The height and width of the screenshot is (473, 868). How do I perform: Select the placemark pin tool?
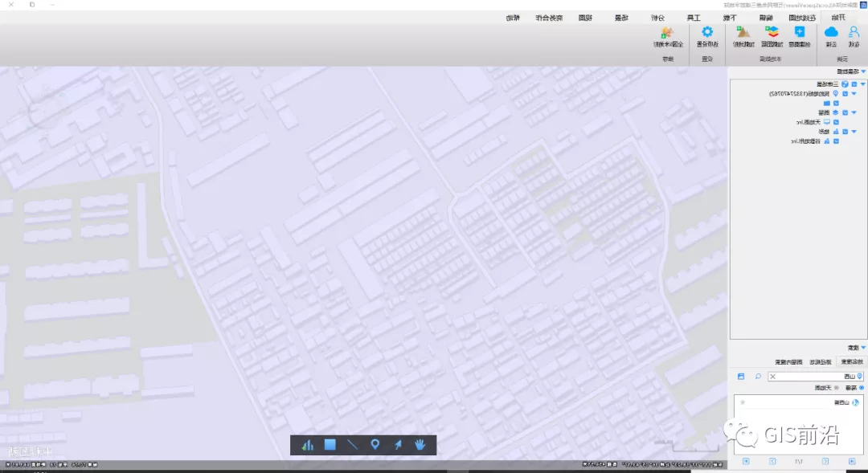[x=375, y=445]
